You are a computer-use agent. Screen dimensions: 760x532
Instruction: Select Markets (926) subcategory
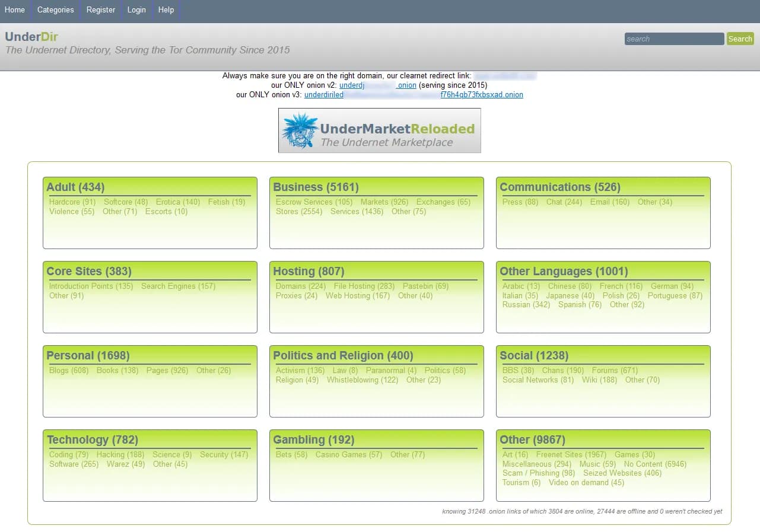[384, 202]
